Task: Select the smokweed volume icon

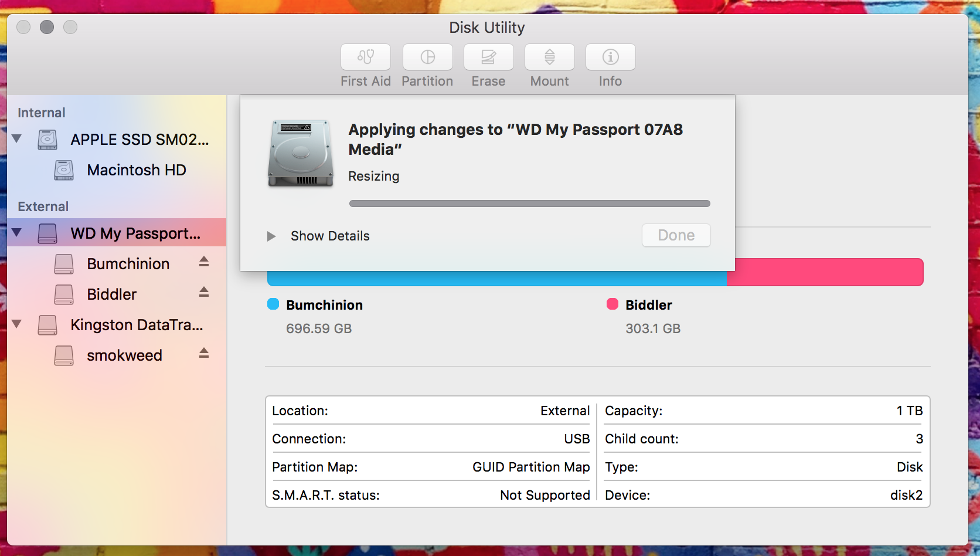Action: [64, 355]
